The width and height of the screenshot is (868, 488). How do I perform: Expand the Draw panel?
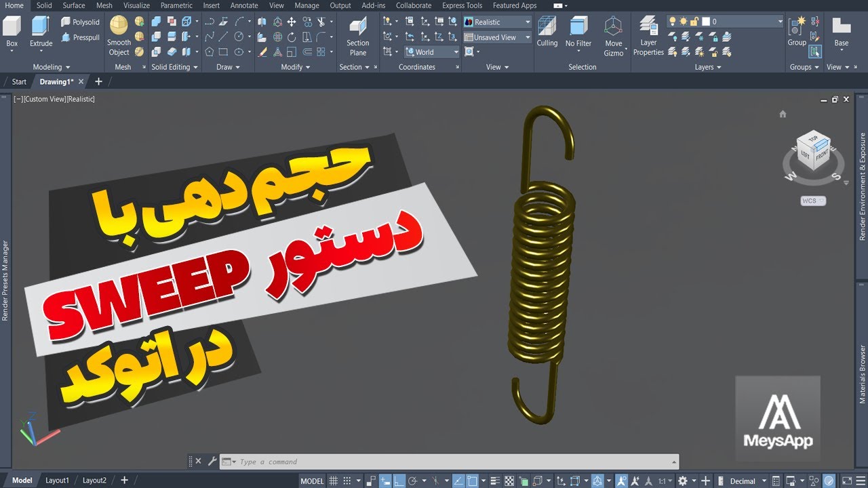pyautogui.click(x=229, y=67)
